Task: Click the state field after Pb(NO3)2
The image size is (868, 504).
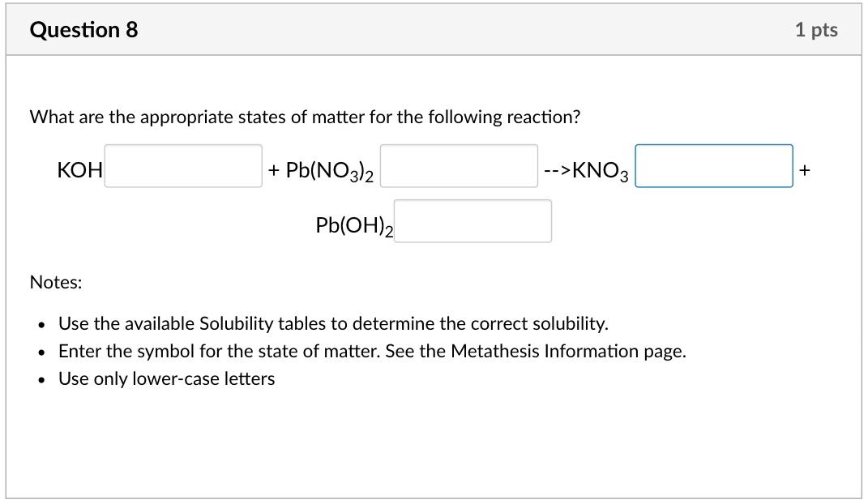Action: point(458,166)
